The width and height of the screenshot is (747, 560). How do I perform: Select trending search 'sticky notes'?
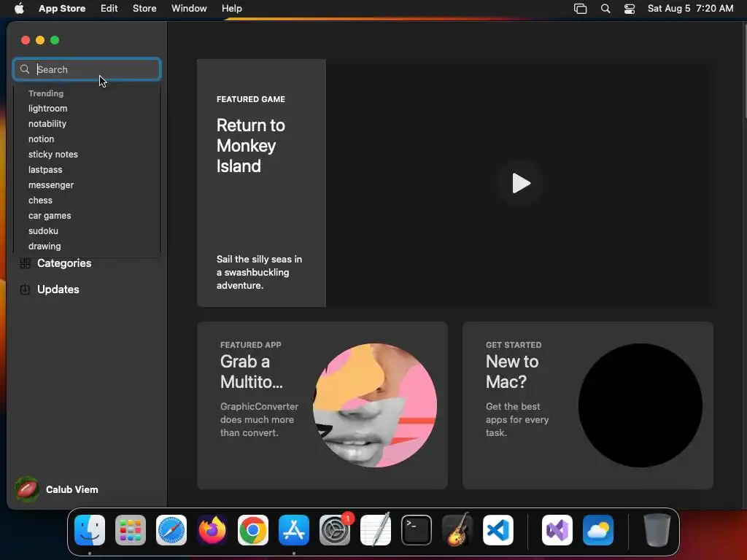point(53,154)
